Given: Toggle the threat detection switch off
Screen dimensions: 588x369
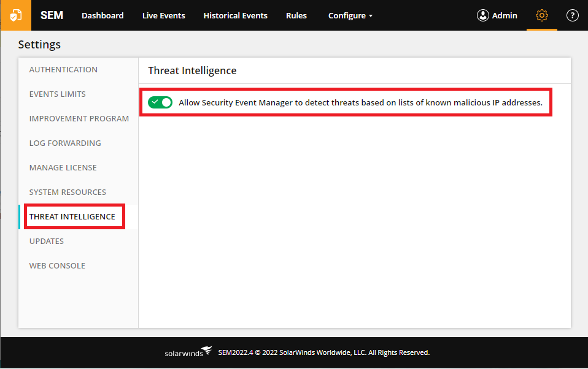Looking at the screenshot, I should click(x=160, y=102).
